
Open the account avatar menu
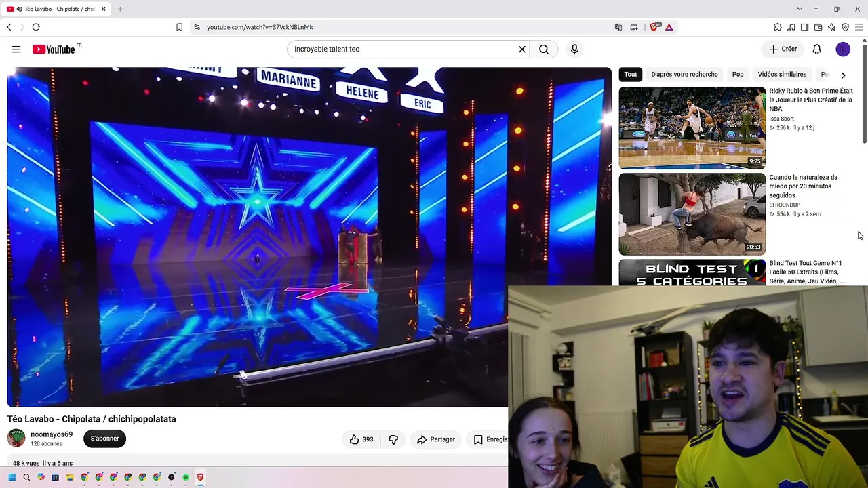click(x=843, y=49)
